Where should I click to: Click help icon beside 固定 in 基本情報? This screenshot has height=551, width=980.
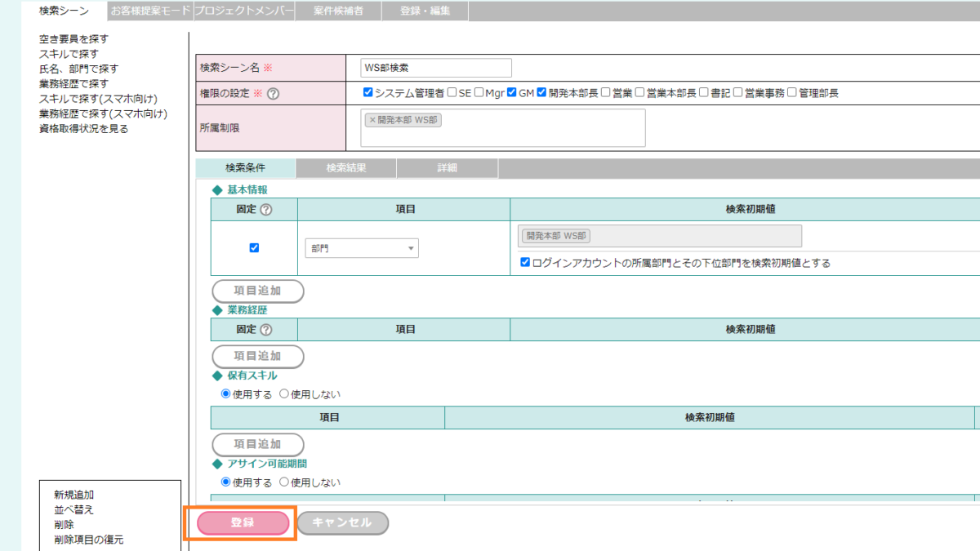click(265, 210)
